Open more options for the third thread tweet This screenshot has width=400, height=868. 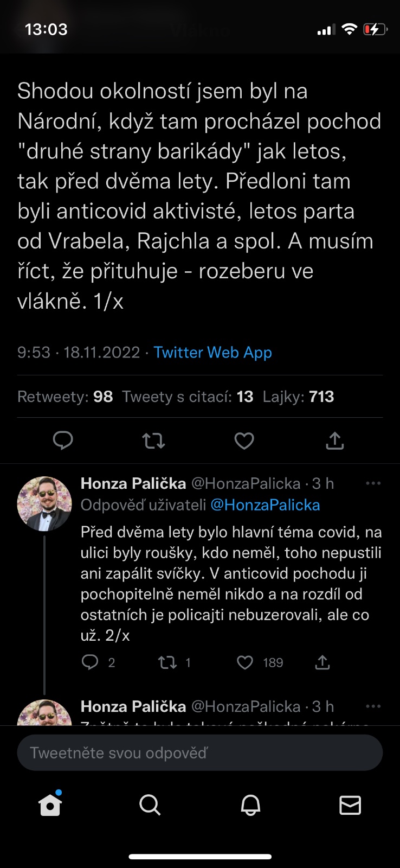point(373,706)
